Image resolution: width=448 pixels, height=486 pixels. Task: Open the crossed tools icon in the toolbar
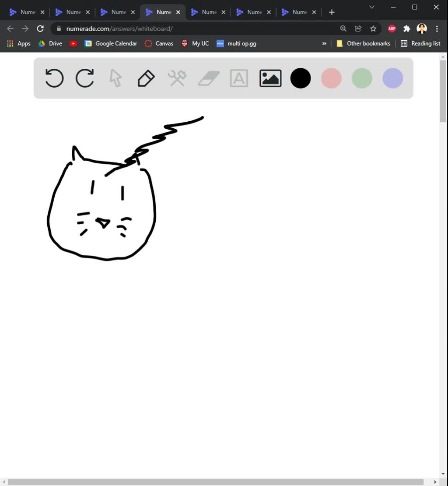click(177, 78)
